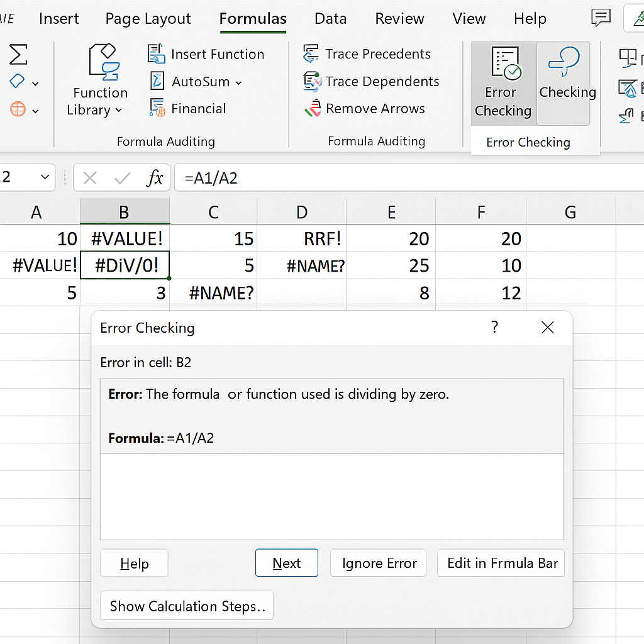Select cell C3 containing #NAME? error
644x644 pixels.
214,292
